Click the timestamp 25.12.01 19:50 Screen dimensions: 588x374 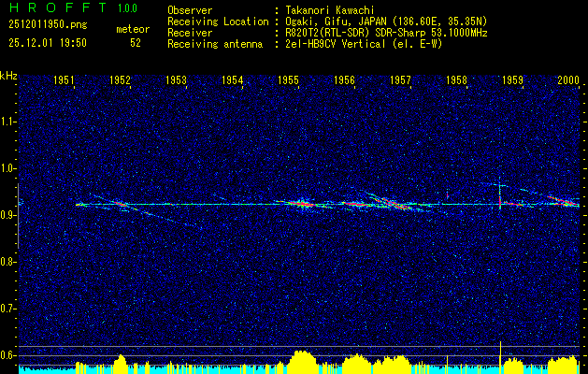(48, 43)
